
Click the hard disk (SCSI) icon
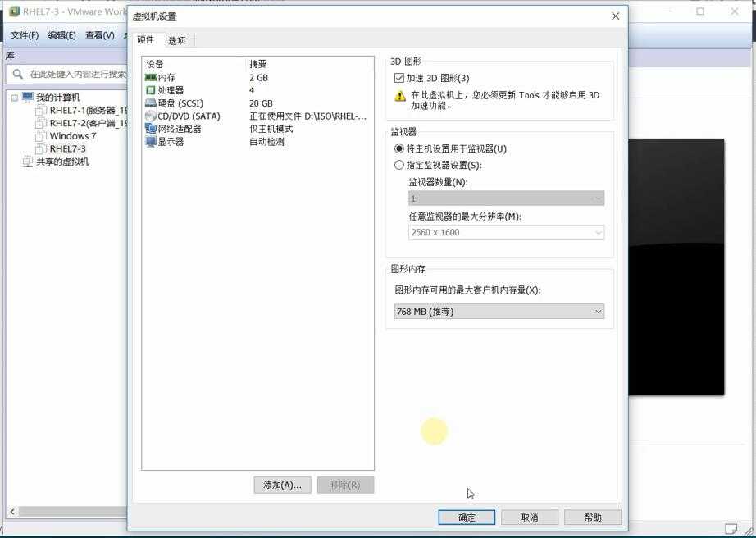click(x=150, y=103)
